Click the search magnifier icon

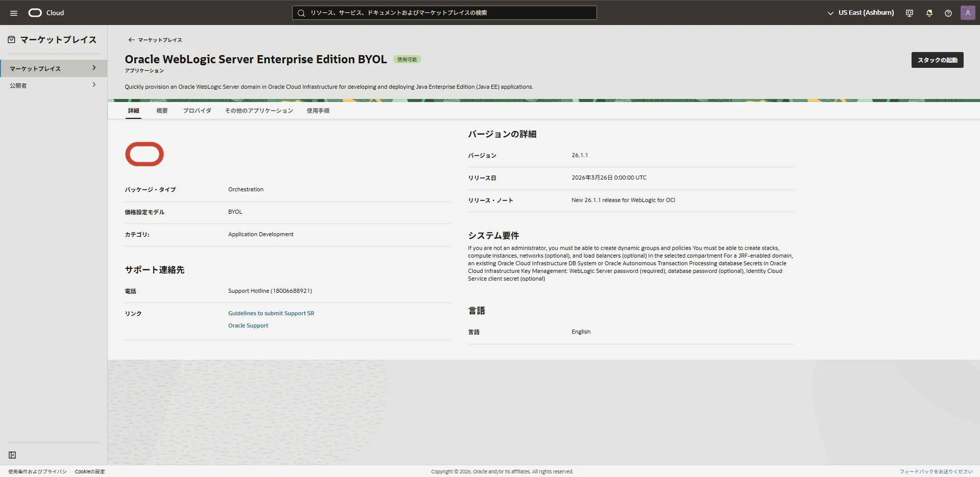coord(301,13)
